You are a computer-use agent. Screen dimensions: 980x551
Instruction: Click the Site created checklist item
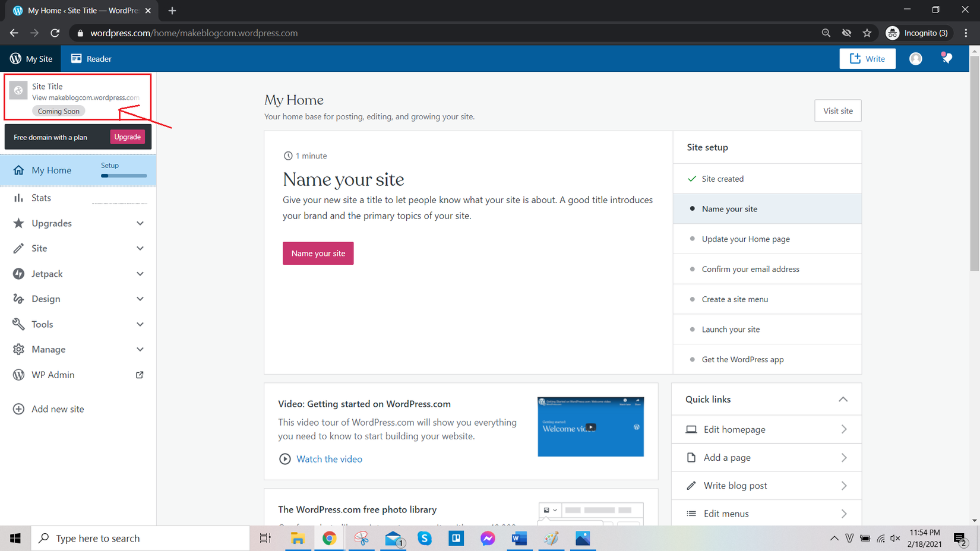[x=767, y=179]
